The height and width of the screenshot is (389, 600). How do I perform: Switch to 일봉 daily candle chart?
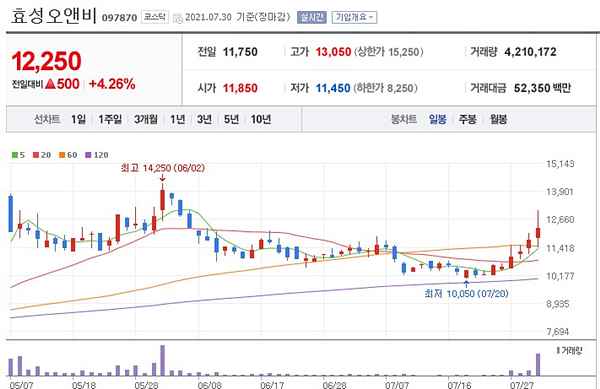[437, 119]
